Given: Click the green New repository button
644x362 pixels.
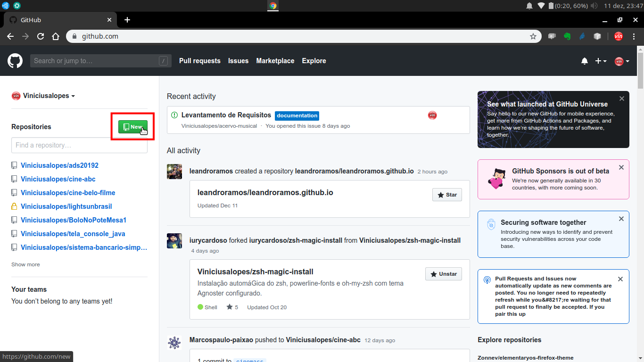Looking at the screenshot, I should point(132,127).
